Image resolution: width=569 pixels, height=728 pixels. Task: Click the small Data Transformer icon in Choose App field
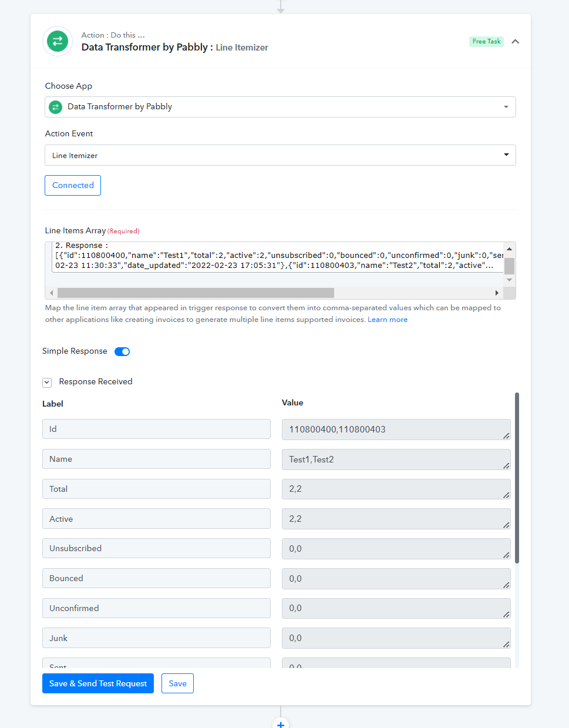pyautogui.click(x=56, y=107)
